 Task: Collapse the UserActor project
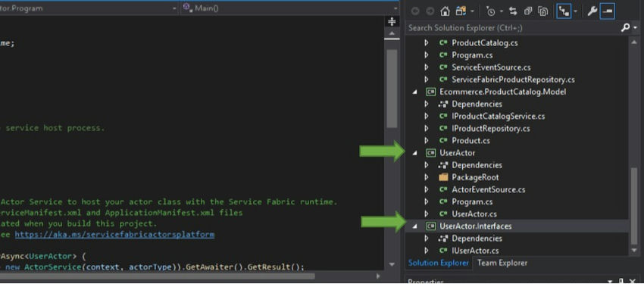[x=414, y=153]
